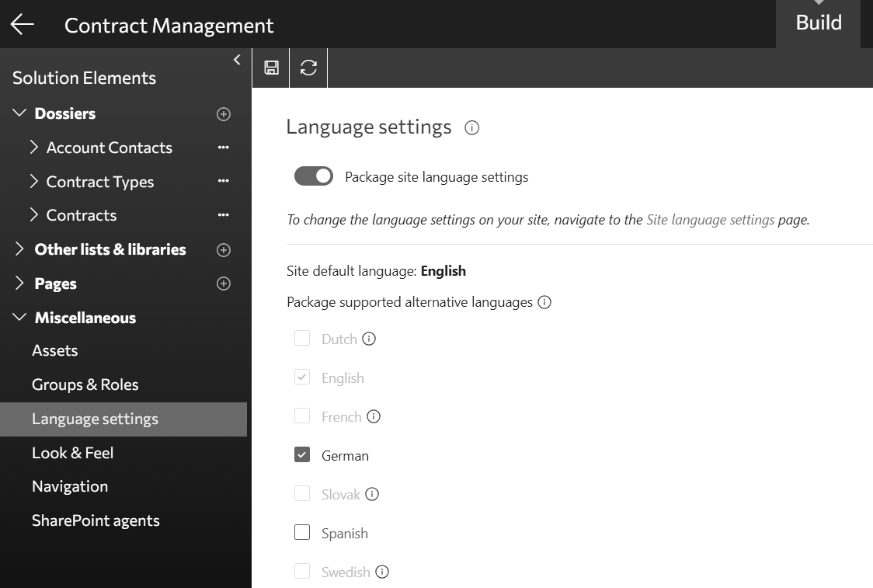Switch to the Build tab
The width and height of the screenshot is (873, 588).
pyautogui.click(x=818, y=23)
